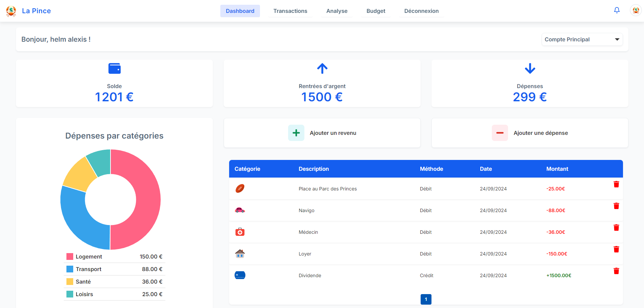The height and width of the screenshot is (308, 644).
Task: Click the Méthode column header
Action: [x=431, y=169]
